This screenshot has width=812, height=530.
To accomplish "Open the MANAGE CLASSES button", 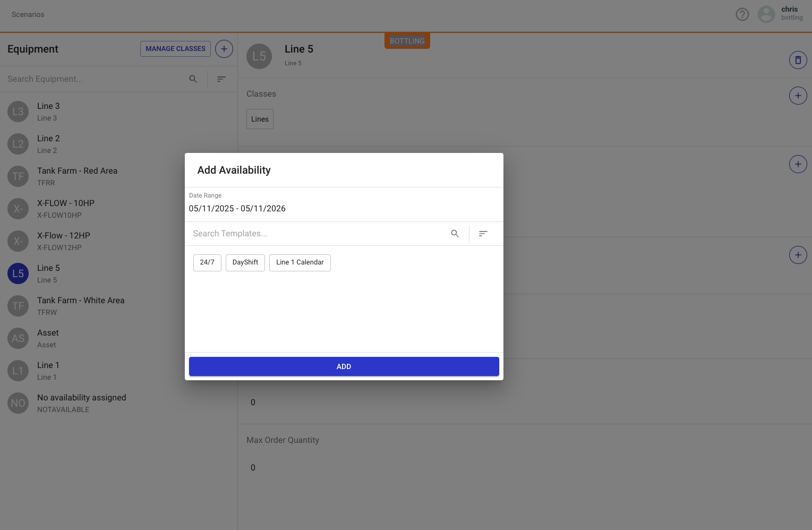I will pyautogui.click(x=175, y=49).
